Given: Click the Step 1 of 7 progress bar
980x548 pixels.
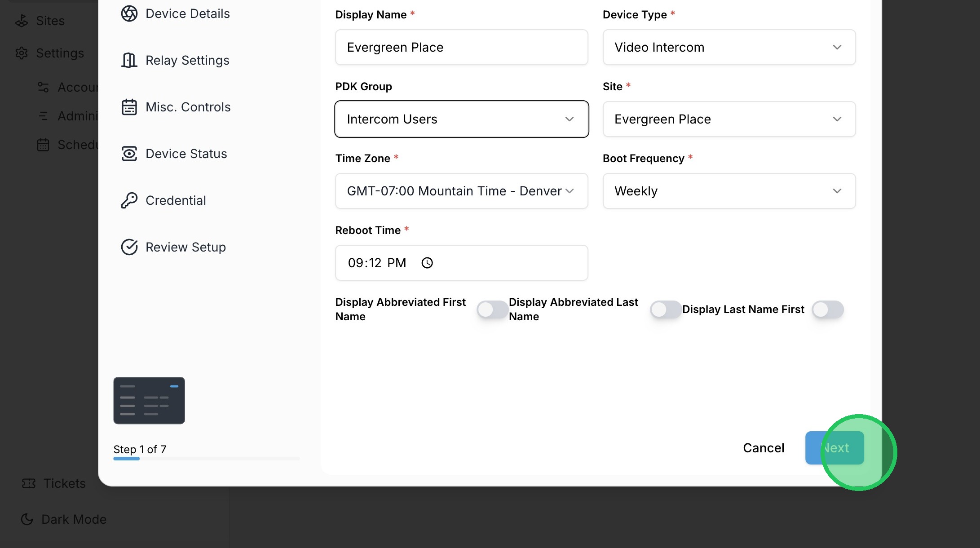Looking at the screenshot, I should [206, 459].
